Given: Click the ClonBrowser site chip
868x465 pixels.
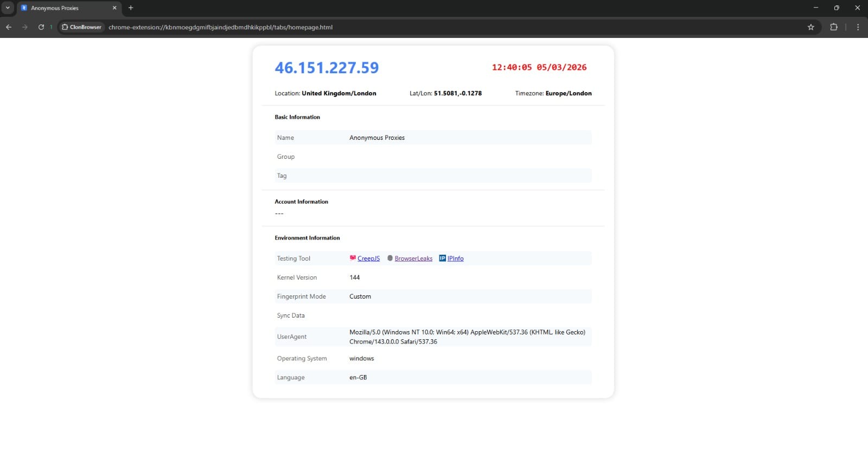Looking at the screenshot, I should coord(81,27).
